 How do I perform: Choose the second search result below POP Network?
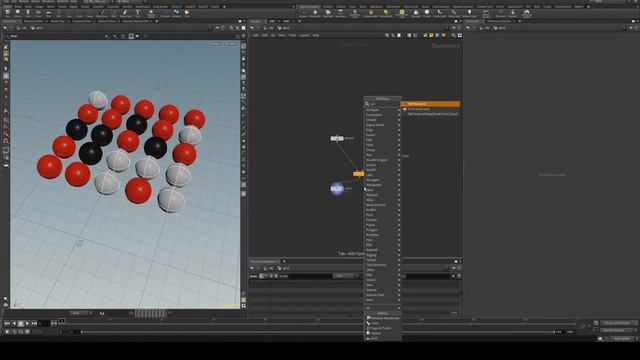coord(431,109)
